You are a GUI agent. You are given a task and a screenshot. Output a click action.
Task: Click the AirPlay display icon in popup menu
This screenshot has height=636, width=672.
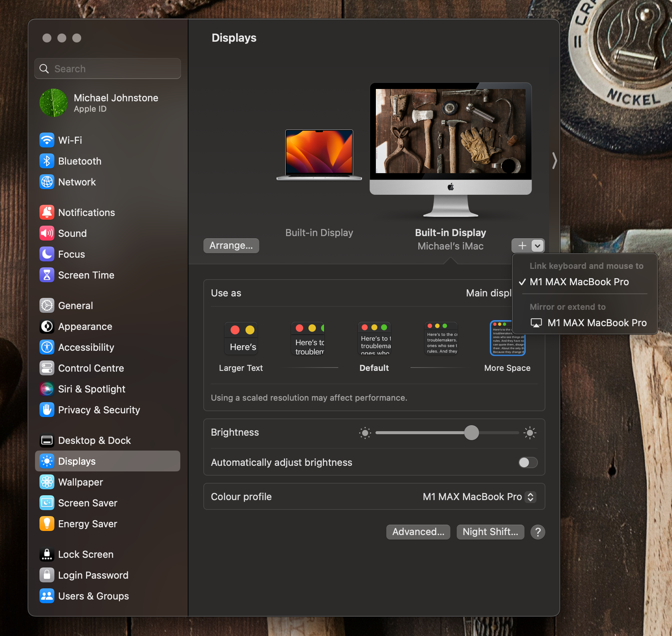536,323
